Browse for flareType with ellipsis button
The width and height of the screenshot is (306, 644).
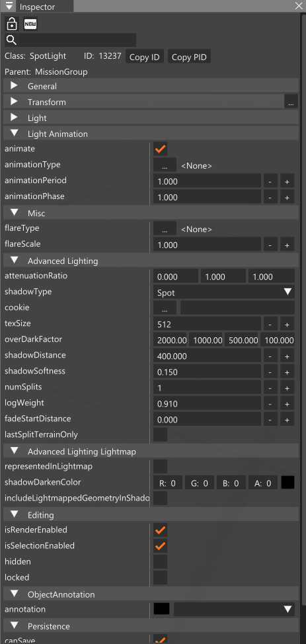pyautogui.click(x=165, y=228)
